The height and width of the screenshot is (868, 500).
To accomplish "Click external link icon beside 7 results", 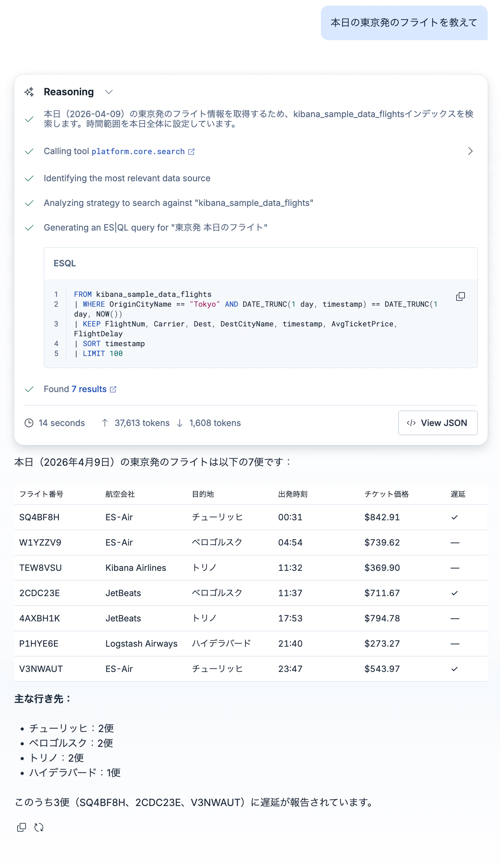I will [x=113, y=389].
